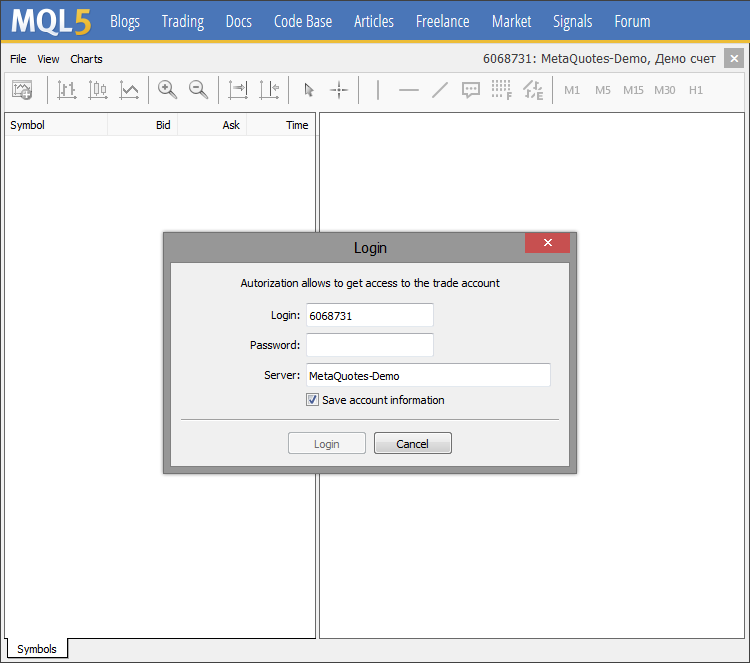
Task: Go to the Signals section link
Action: coord(572,21)
